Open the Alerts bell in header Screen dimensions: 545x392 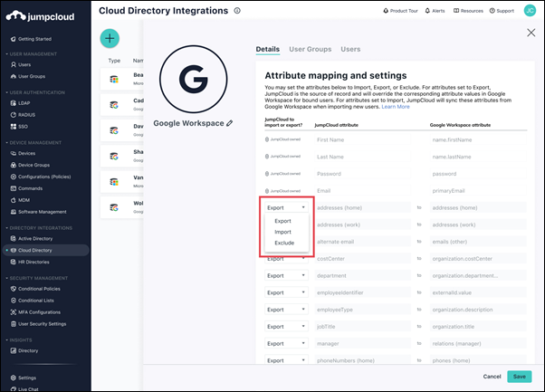tap(437, 11)
